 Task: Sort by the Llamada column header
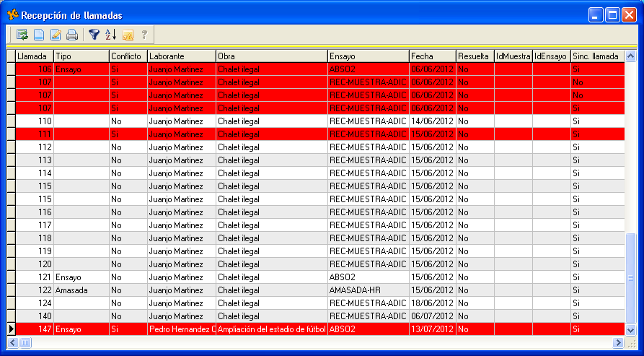[34, 56]
